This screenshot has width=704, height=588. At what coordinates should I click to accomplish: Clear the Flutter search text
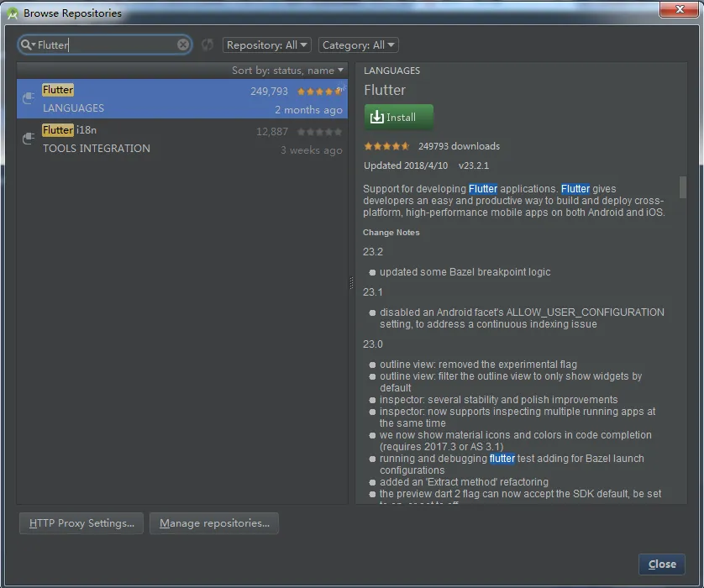pos(183,45)
